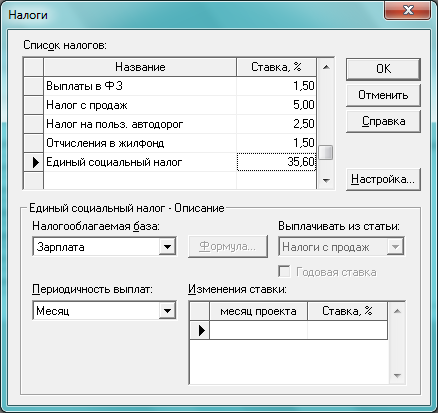The width and height of the screenshot is (438, 413).
Task: Select the Отчисления в жилфонд row
Action: [170, 143]
